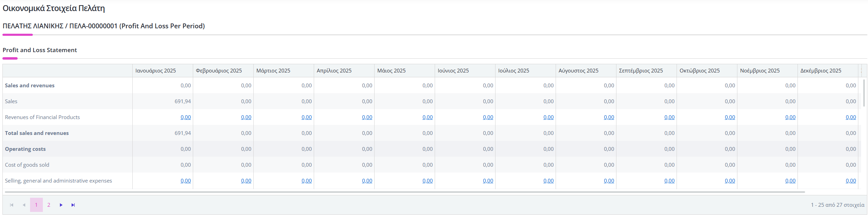The image size is (868, 215).
Task: Switch to page 2 in the pager
Action: 49,205
